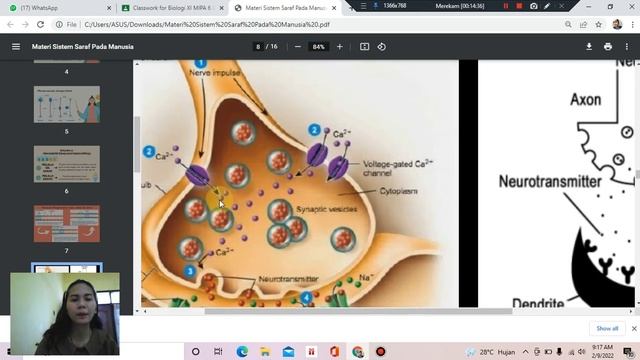Viewport: 640px width, 360px height.
Task: Switch to Classwork for Biologi tab
Action: tap(173, 8)
